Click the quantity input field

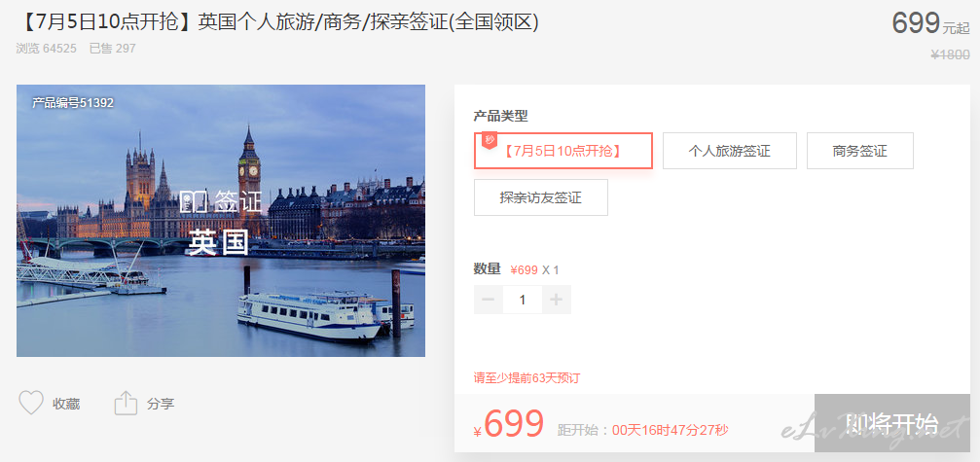(523, 300)
